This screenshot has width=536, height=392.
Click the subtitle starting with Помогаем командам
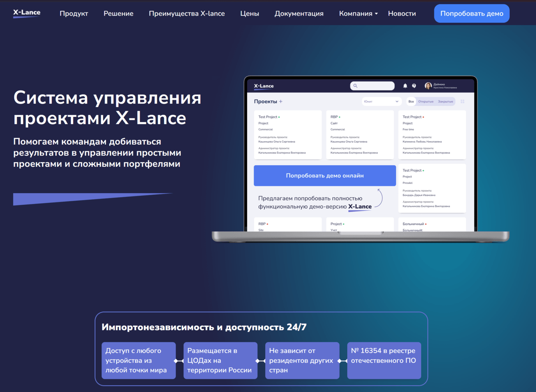[97, 153]
